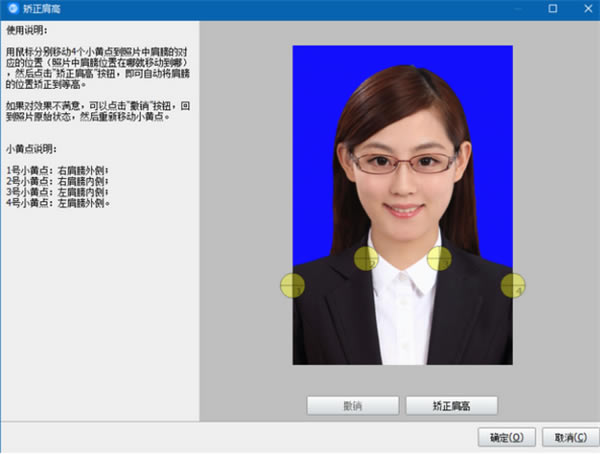The height and width of the screenshot is (454, 600).
Task: Maximize the 矫正肩高 dialog window
Action: pos(553,8)
